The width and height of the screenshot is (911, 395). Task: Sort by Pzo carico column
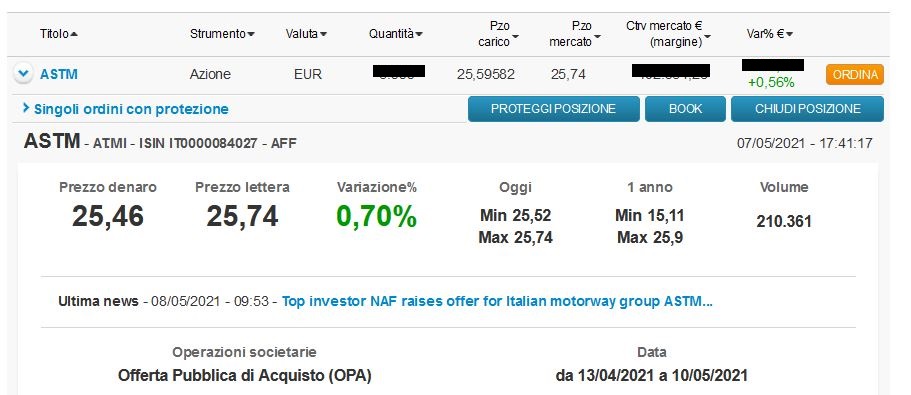[x=498, y=34]
